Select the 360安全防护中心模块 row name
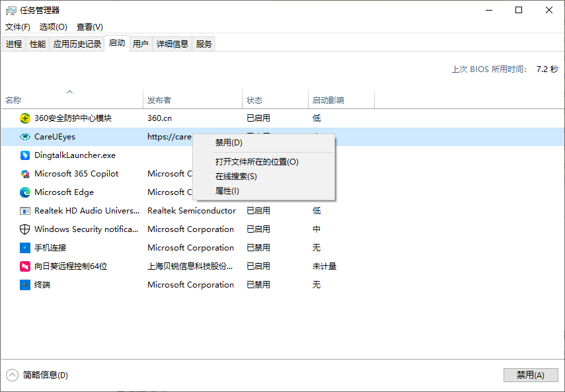The height and width of the screenshot is (392, 565). point(73,118)
